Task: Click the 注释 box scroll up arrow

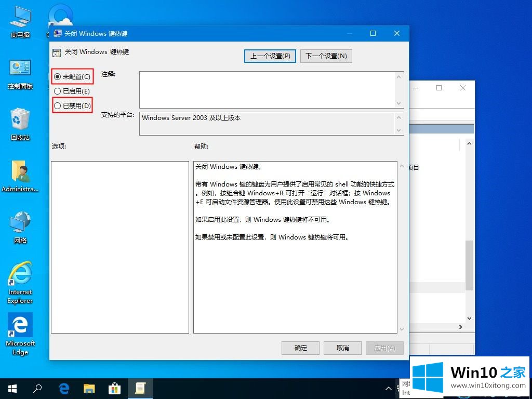Action: click(398, 77)
